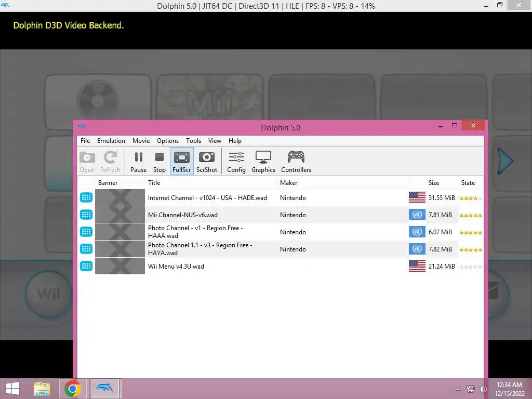The height and width of the screenshot is (399, 532).
Task: Take a screenshot with ScrShot icon
Action: (207, 161)
